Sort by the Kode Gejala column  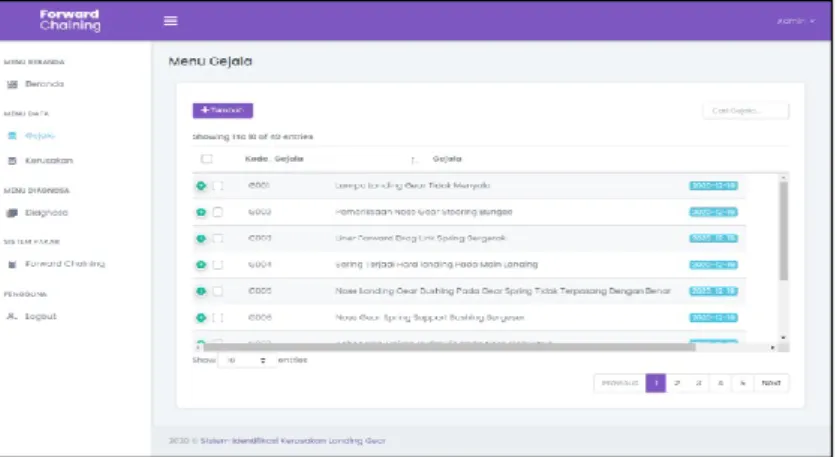[274, 159]
